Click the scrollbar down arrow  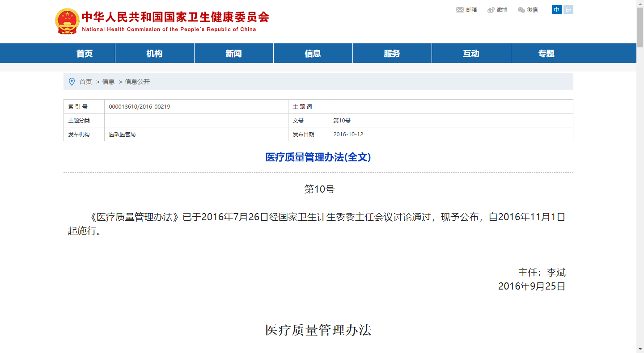click(x=640, y=349)
